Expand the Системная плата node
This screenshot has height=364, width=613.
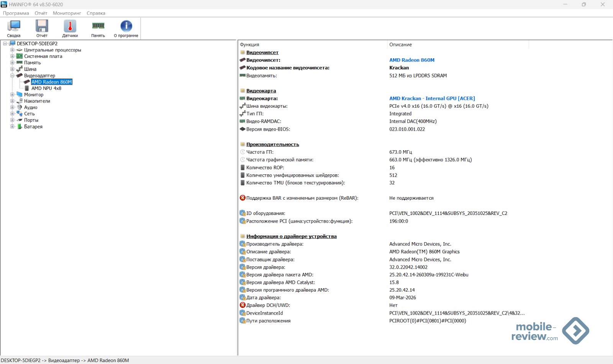click(x=12, y=56)
